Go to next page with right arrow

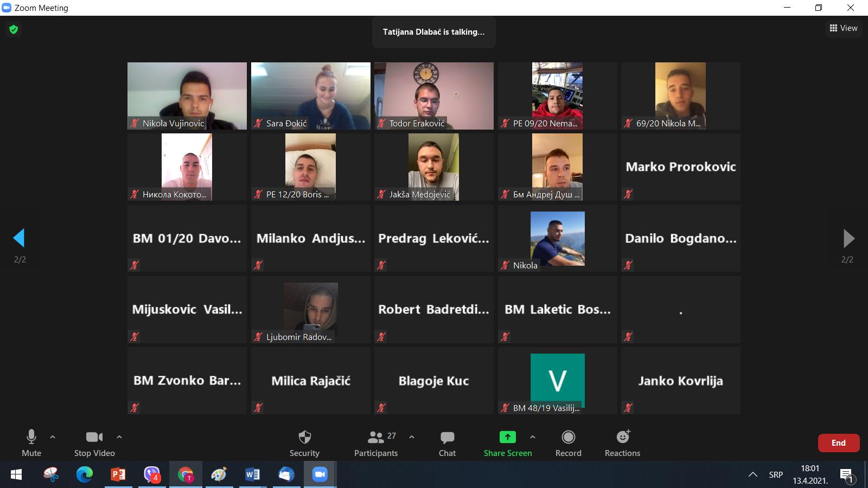[848, 238]
